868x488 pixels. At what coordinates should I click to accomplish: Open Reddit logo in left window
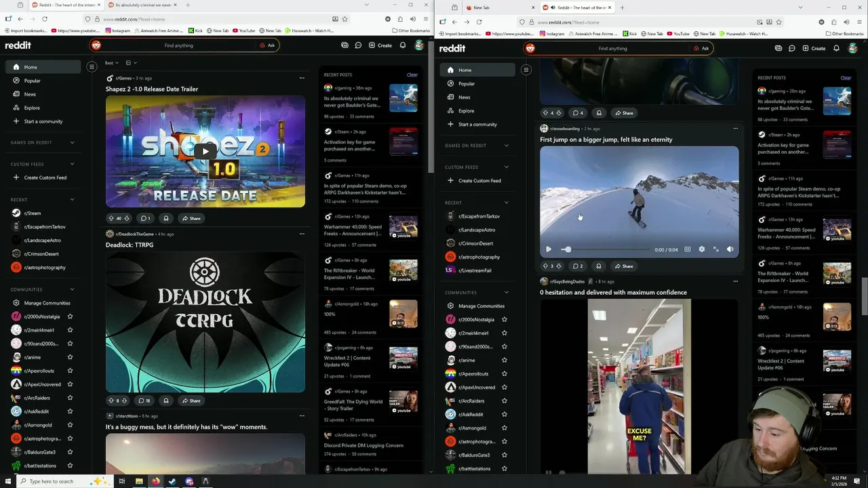(18, 45)
